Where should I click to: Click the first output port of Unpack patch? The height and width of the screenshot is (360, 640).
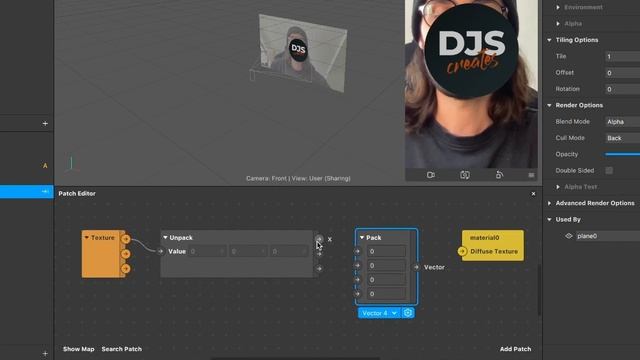[319, 239]
